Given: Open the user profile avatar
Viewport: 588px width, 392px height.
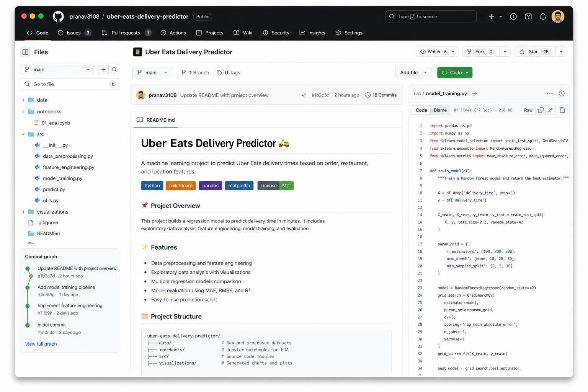Looking at the screenshot, I should click(558, 16).
